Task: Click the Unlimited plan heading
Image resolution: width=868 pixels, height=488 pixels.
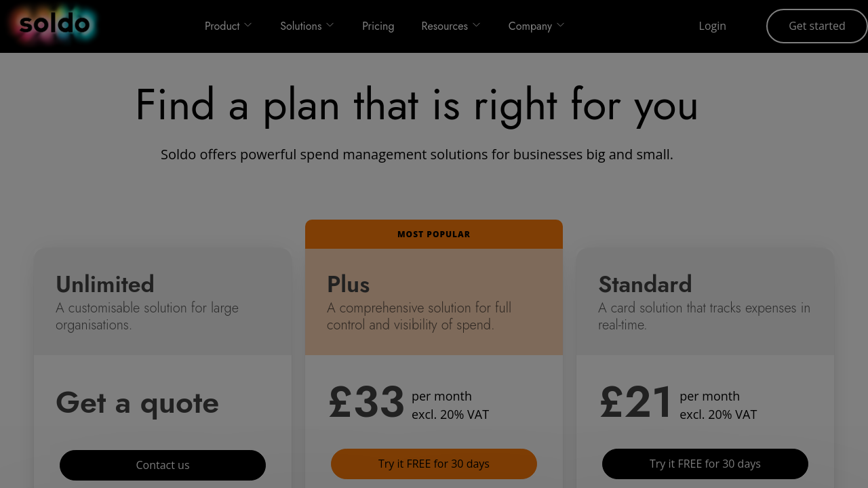Action: pyautogui.click(x=105, y=284)
